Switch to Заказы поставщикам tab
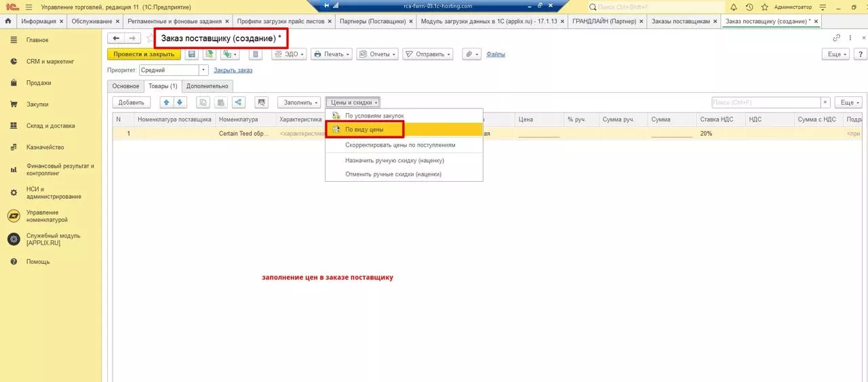868x382 pixels. (x=680, y=21)
